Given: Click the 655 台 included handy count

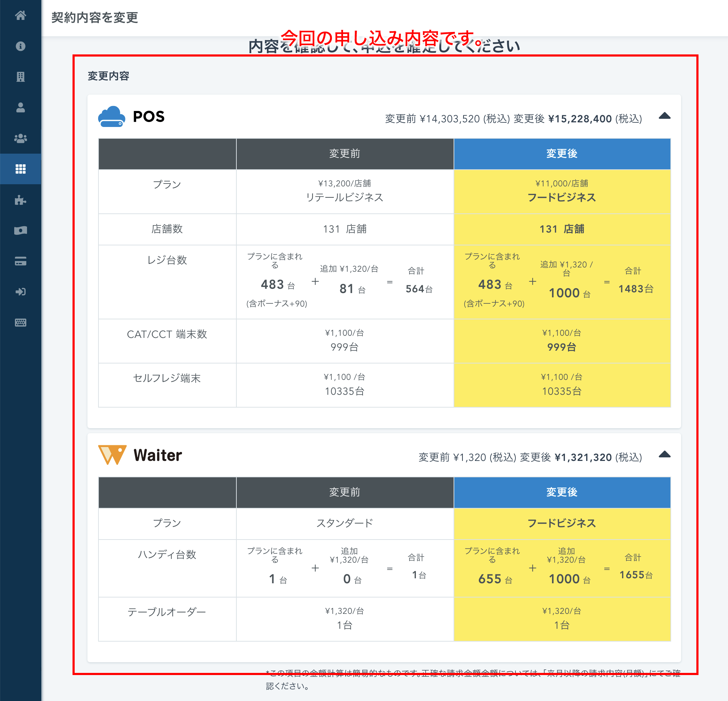Looking at the screenshot, I should click(x=495, y=579).
